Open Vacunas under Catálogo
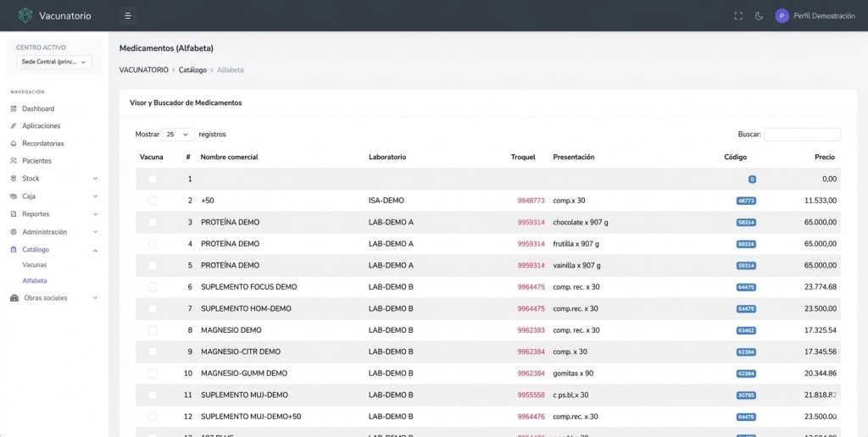This screenshot has width=868, height=437. click(x=35, y=265)
